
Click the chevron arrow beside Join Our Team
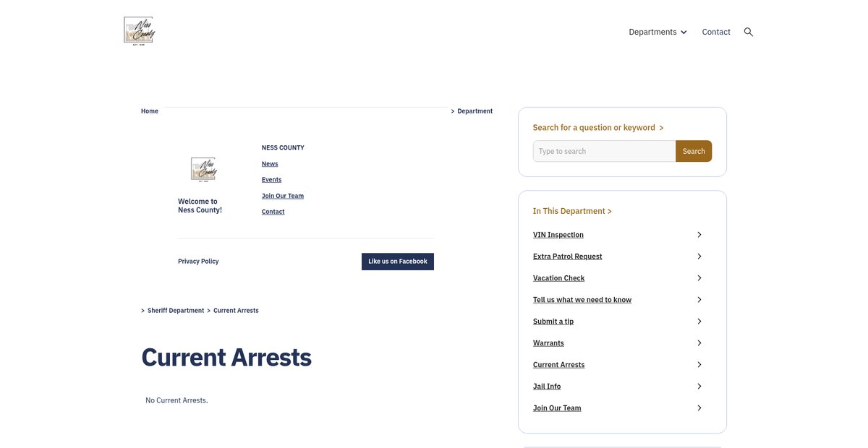699,408
